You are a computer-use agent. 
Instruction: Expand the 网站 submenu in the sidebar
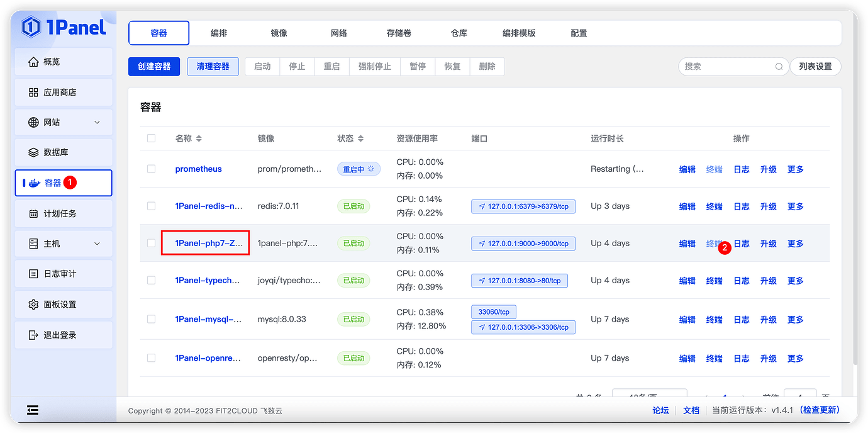63,122
